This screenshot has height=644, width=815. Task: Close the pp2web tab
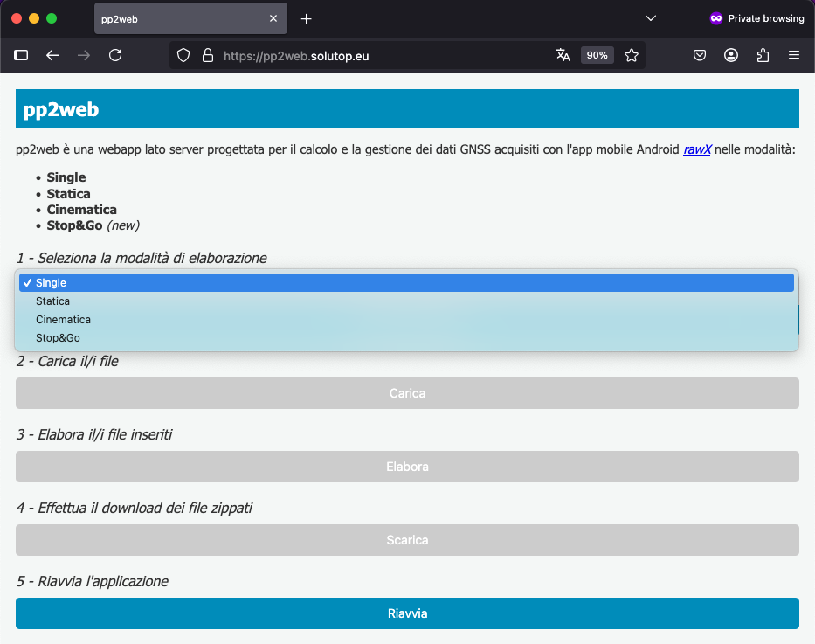pyautogui.click(x=273, y=18)
